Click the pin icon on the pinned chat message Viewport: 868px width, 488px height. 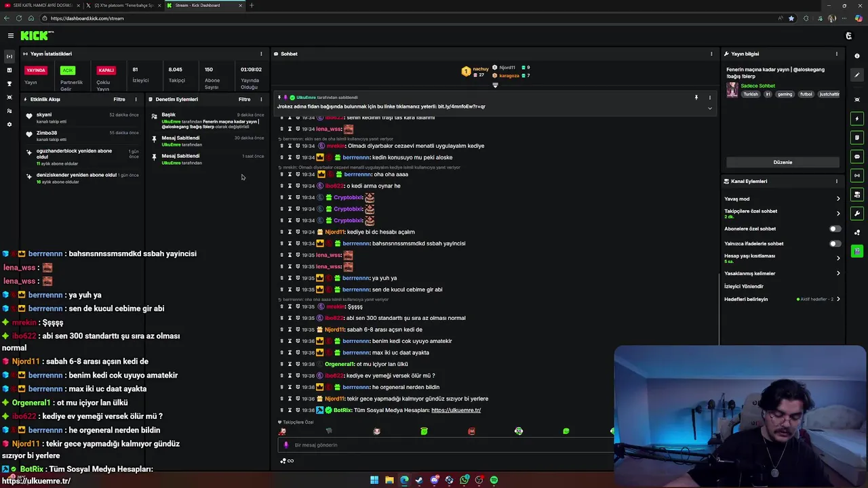point(696,98)
